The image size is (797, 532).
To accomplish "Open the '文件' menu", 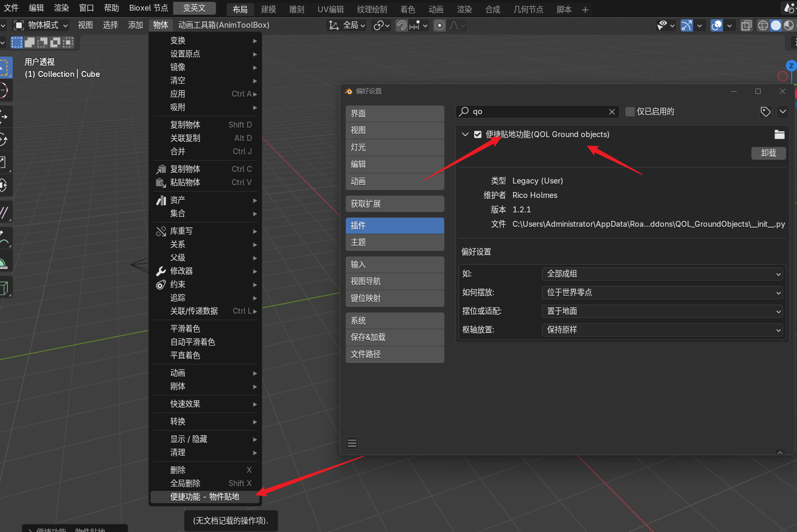I will tap(11, 8).
